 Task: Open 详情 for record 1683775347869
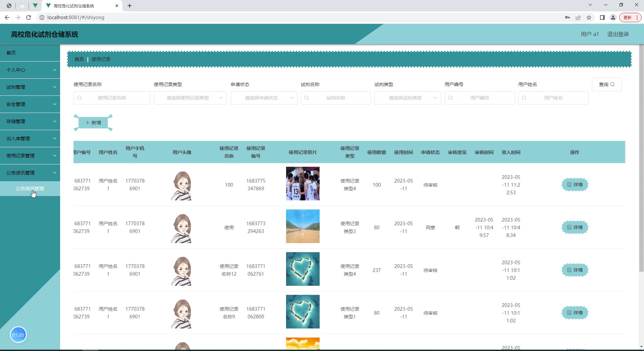(575, 185)
